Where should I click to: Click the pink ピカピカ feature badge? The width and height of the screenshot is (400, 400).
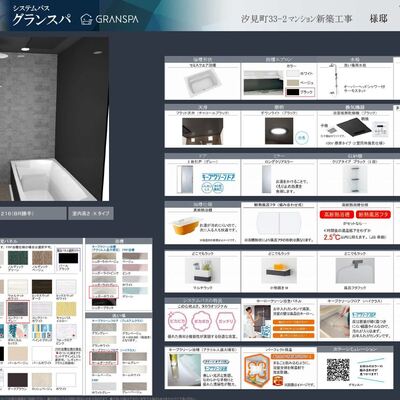coord(179,321)
